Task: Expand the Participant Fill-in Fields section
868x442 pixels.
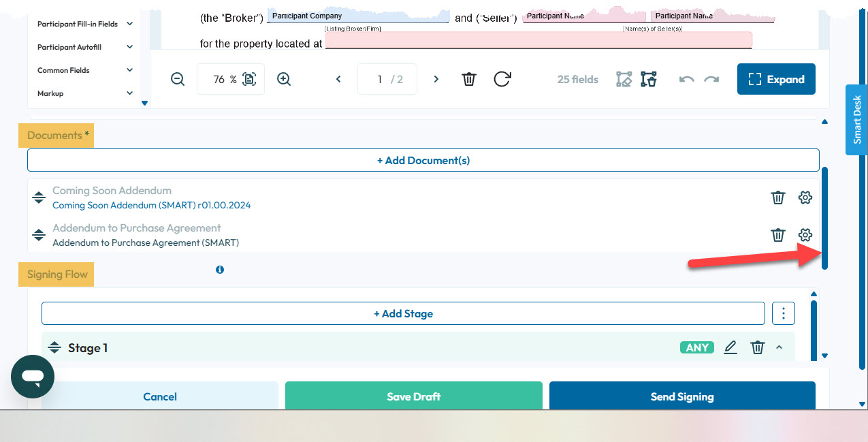Action: point(129,24)
